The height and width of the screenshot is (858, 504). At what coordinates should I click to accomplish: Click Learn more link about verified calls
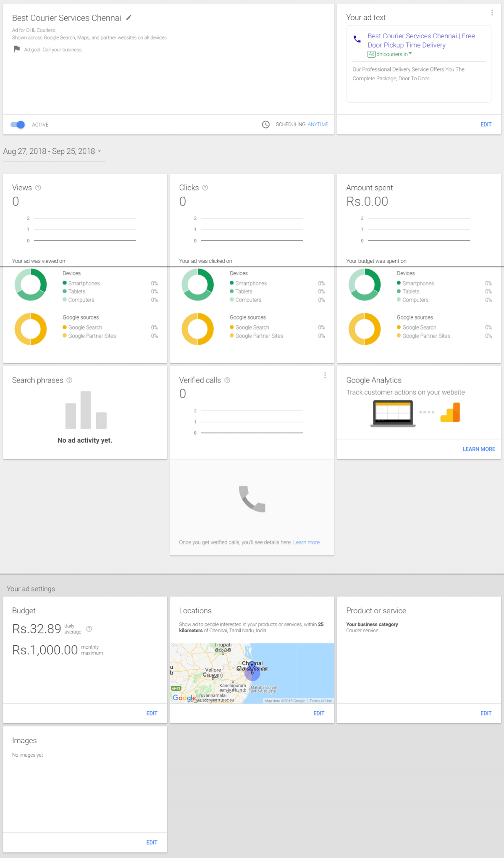click(306, 542)
